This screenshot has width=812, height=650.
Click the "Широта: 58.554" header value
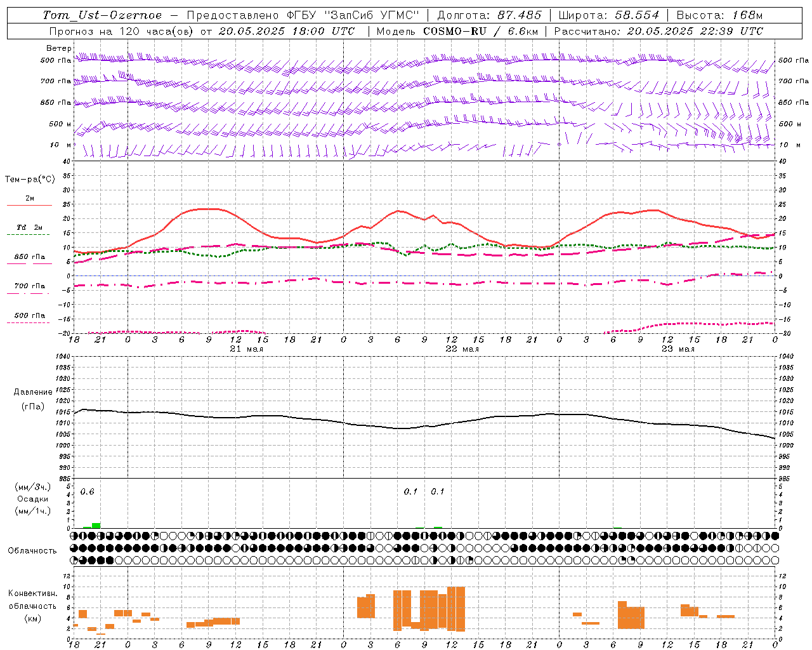[609, 15]
